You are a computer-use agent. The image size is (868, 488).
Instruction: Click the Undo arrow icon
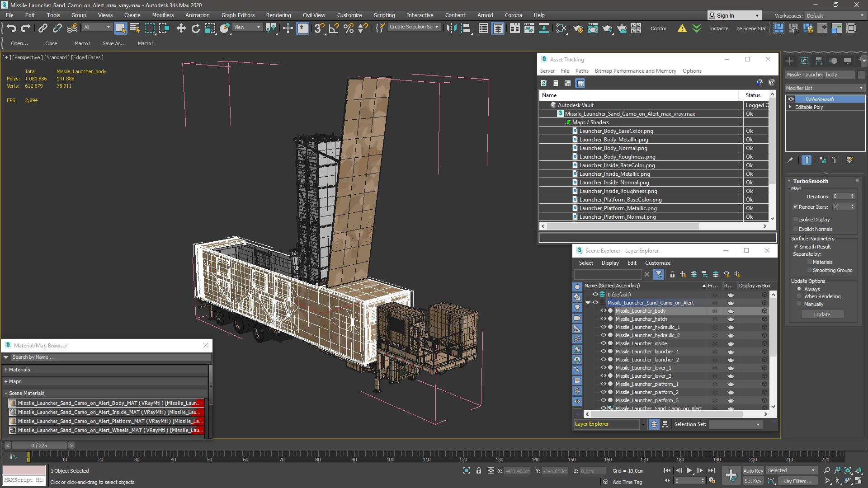click(11, 28)
